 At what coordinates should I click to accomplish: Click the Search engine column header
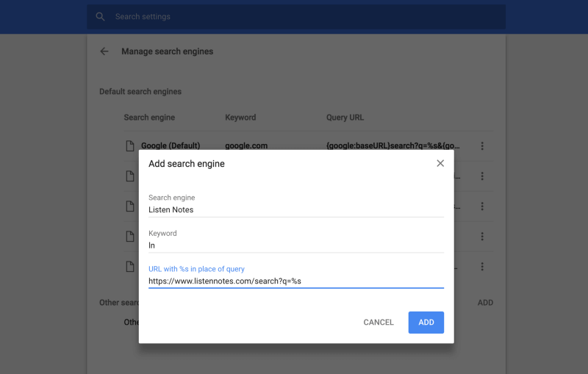pyautogui.click(x=149, y=118)
